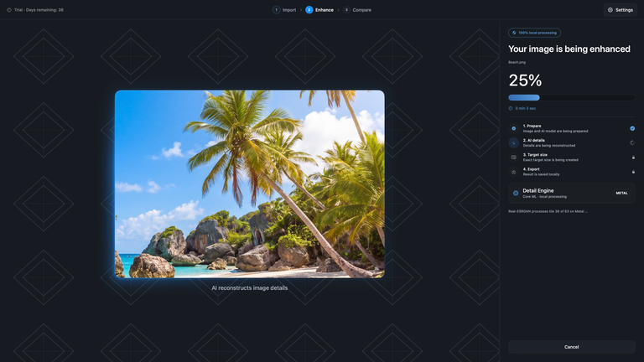Screen dimensions: 644x362
Task: Open Settings via the gear icon
Action: point(610,10)
